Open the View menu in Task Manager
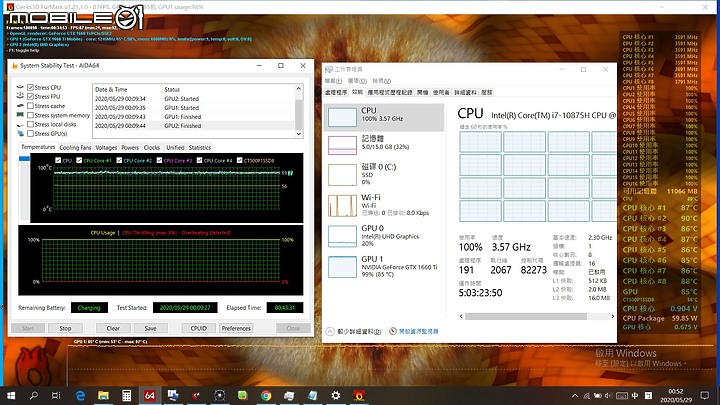 [382, 81]
